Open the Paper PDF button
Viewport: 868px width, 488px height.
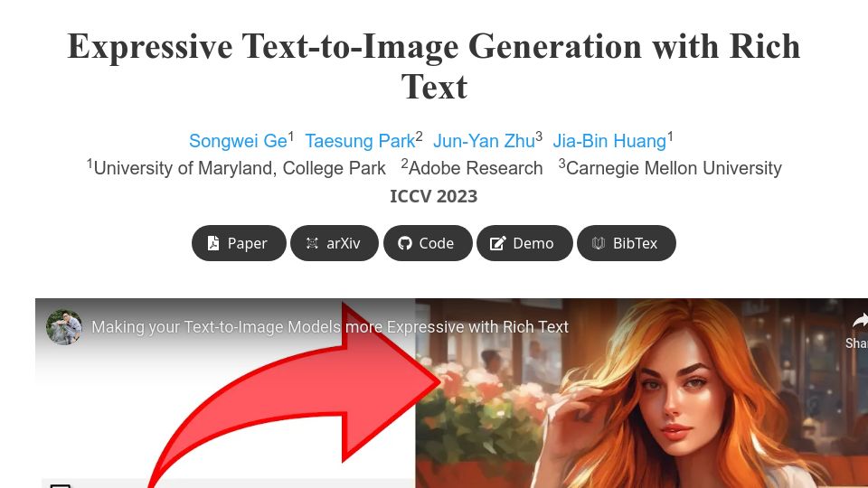[x=239, y=243]
